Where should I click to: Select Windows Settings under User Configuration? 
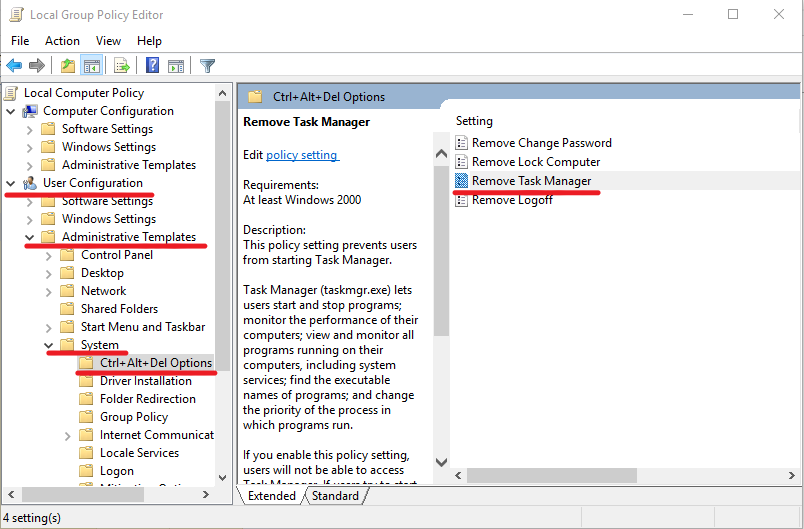click(x=109, y=219)
